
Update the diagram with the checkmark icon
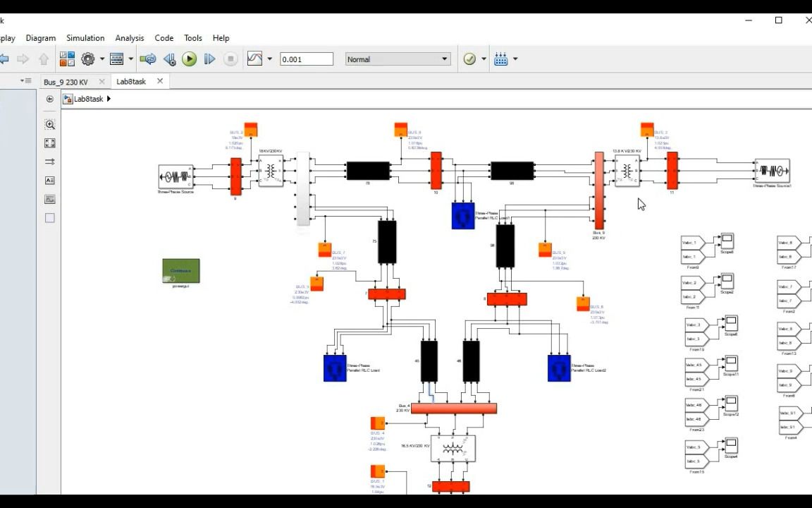pos(469,59)
